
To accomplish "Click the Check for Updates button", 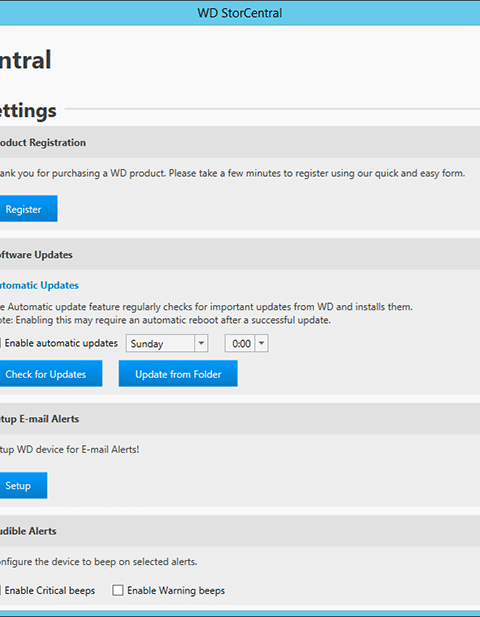I will pyautogui.click(x=51, y=373).
